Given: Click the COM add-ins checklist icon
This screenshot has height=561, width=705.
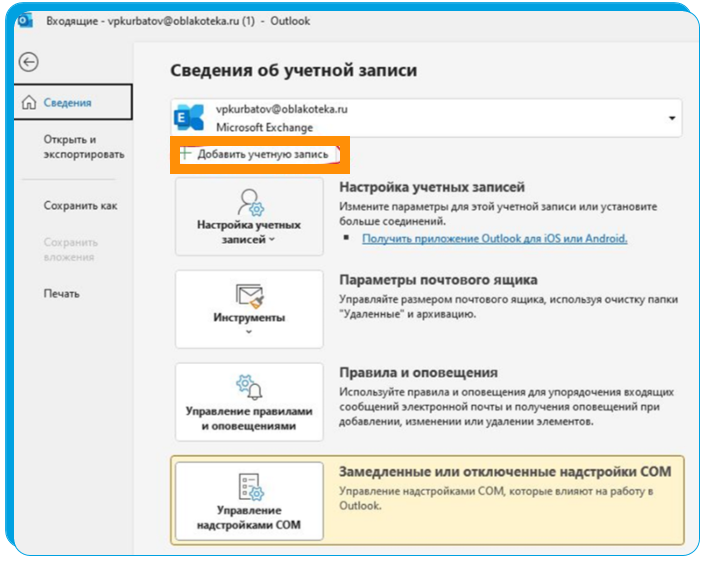Looking at the screenshot, I should click(x=251, y=486).
